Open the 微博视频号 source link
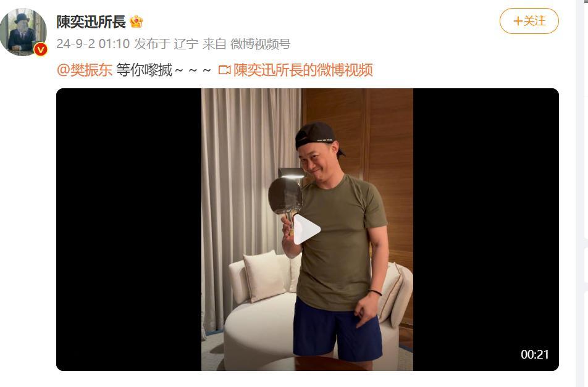588x387 pixels. pyautogui.click(x=260, y=44)
